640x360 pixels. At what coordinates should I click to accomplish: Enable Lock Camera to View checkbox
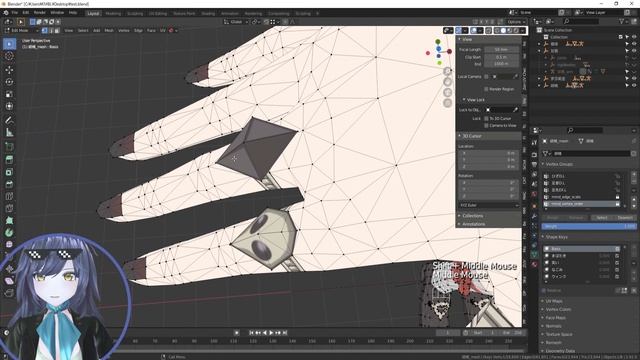(486, 126)
